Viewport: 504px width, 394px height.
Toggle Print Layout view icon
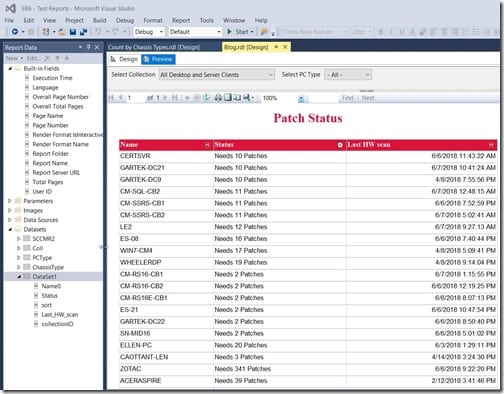pos(228,98)
